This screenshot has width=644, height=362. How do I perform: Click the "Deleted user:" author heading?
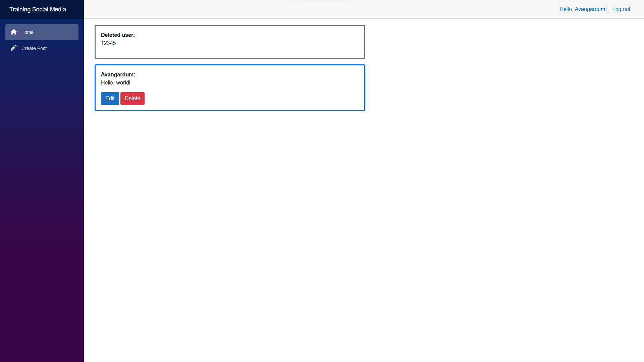118,35
